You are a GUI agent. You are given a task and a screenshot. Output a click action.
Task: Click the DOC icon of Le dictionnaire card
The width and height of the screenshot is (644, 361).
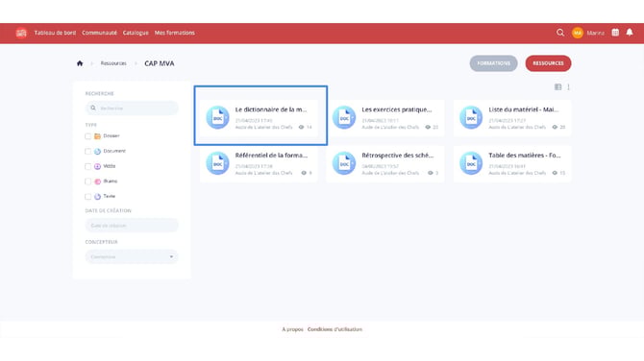(x=217, y=118)
